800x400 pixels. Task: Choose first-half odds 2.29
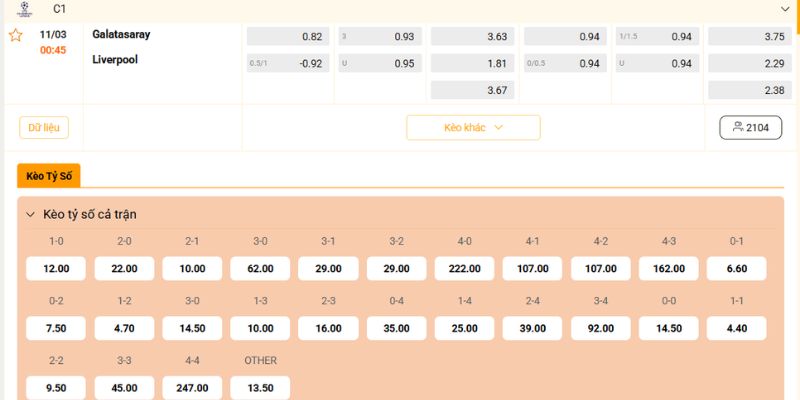(750, 63)
